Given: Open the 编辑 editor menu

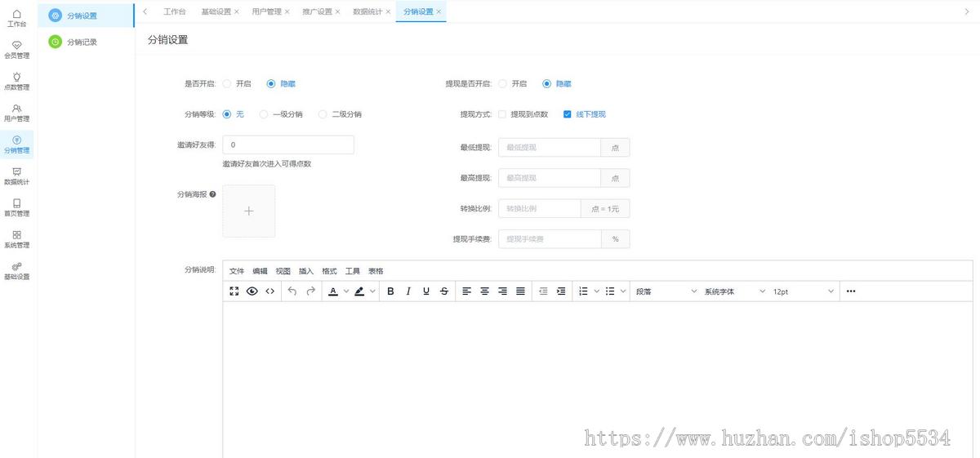Looking at the screenshot, I should 260,271.
